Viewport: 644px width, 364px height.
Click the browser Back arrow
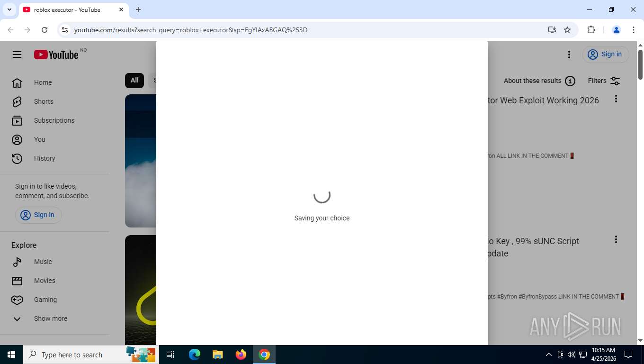pyautogui.click(x=10, y=30)
